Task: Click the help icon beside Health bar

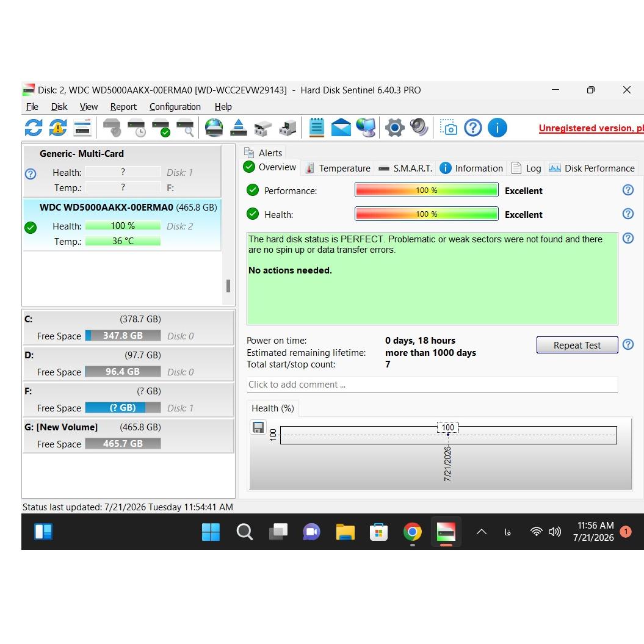Action: click(628, 214)
